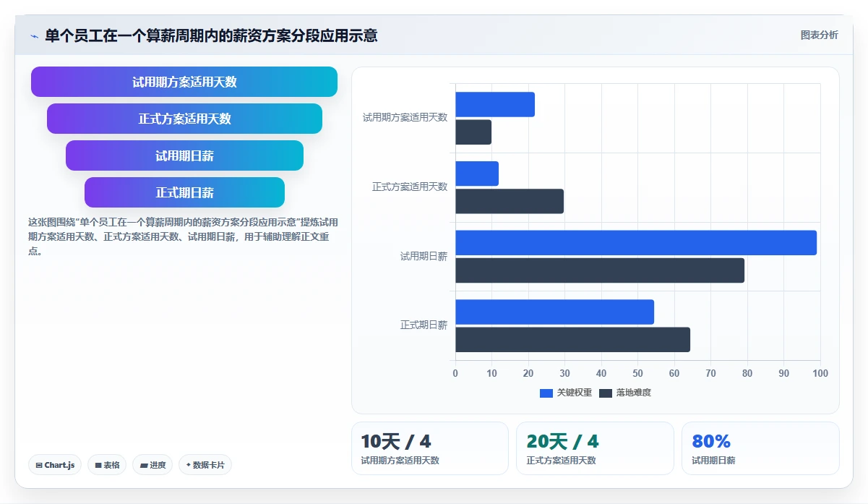Click dark bar for 试用期日薪
Image resolution: width=868 pixels, height=504 pixels.
tap(600, 270)
